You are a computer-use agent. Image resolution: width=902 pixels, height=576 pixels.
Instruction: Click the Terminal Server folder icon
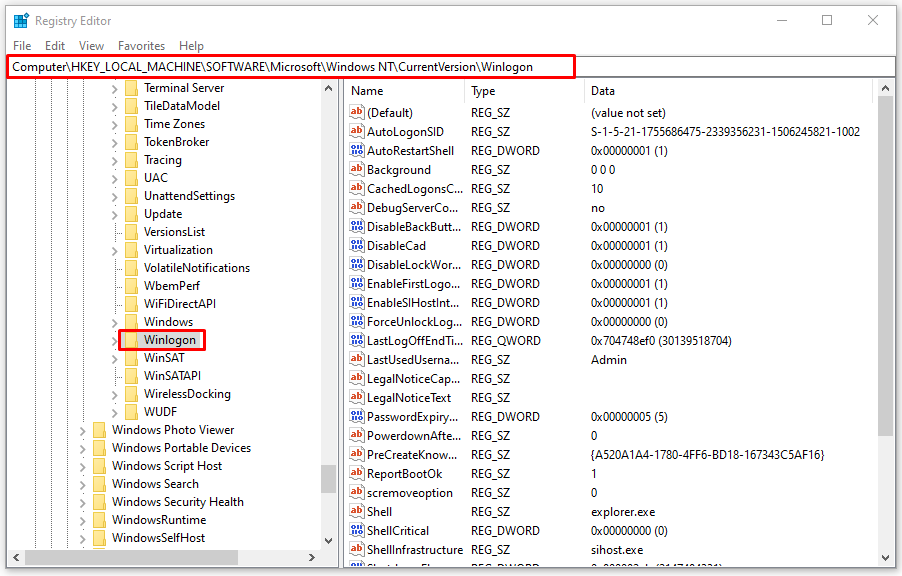(x=132, y=88)
